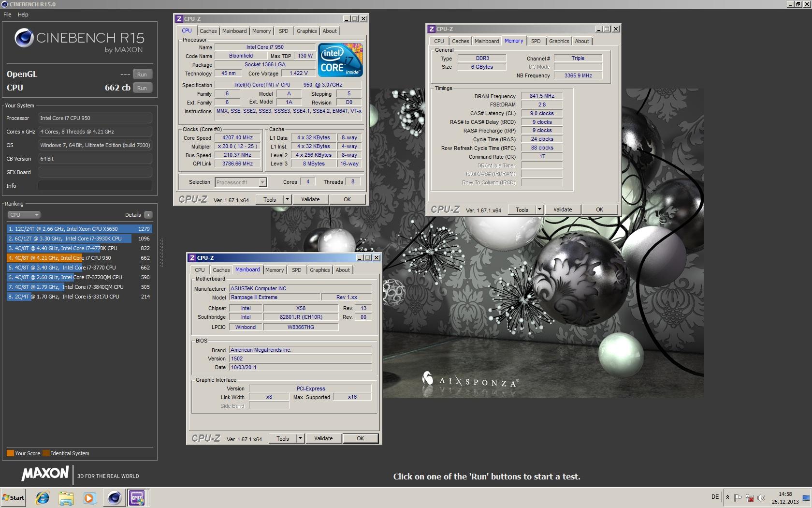Switch to Caches tab in CPU window
The height and width of the screenshot is (508, 812).
[208, 31]
